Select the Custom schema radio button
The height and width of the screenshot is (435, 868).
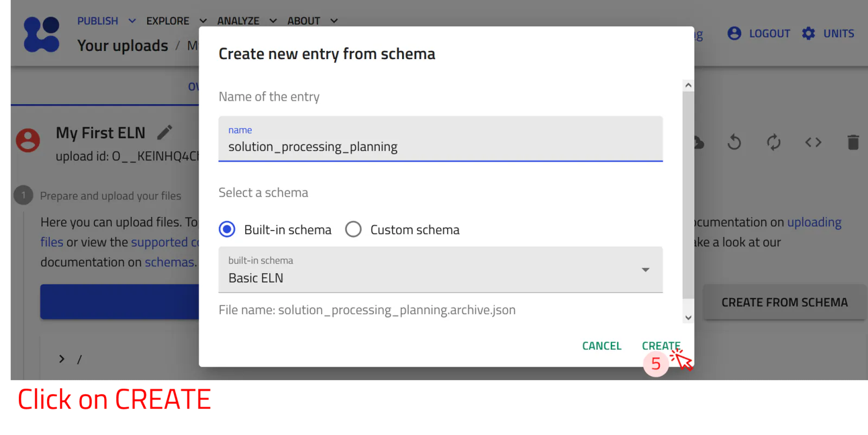[353, 229]
